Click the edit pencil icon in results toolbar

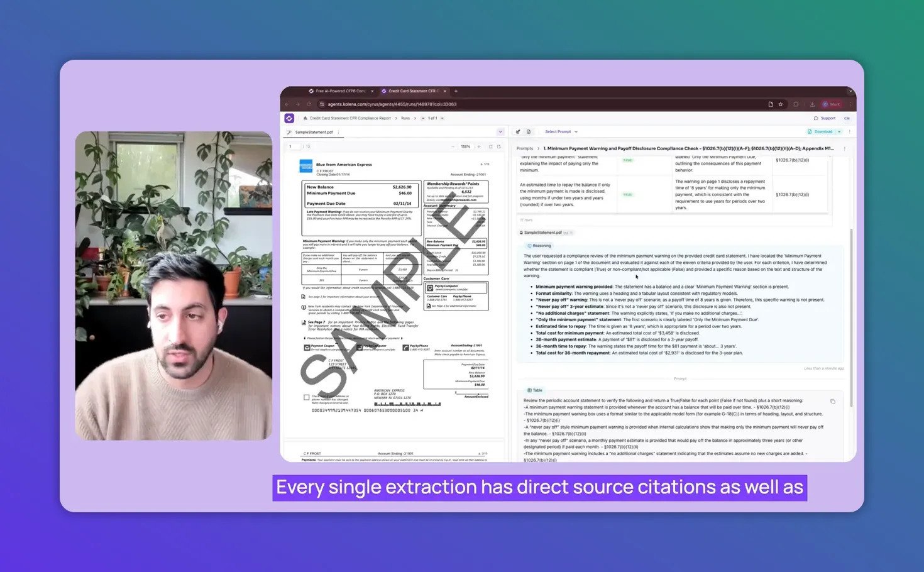518,132
